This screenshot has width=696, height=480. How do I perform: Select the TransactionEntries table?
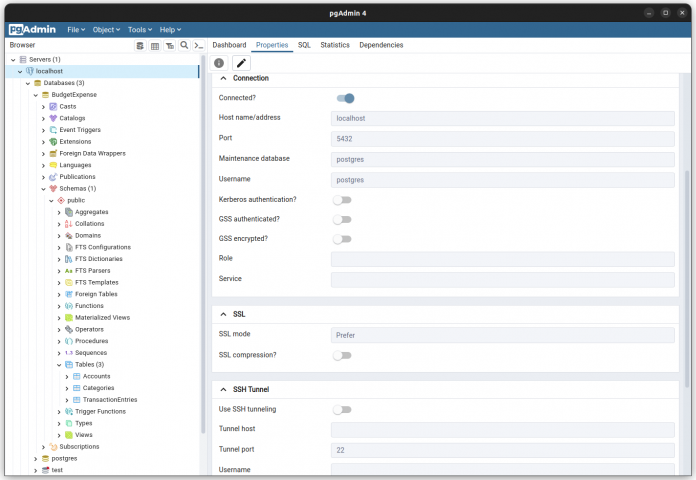coord(109,399)
